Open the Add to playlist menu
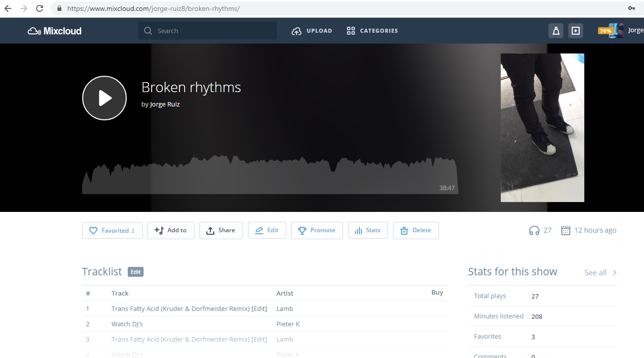 point(171,230)
